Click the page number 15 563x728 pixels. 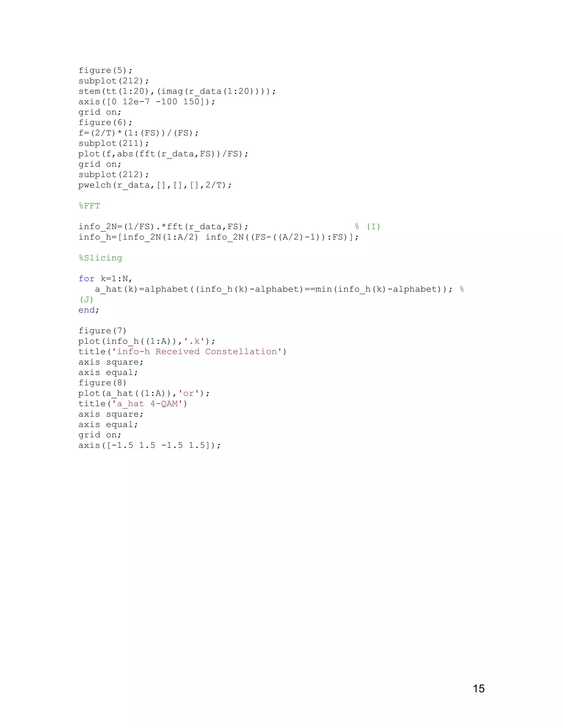[479, 689]
